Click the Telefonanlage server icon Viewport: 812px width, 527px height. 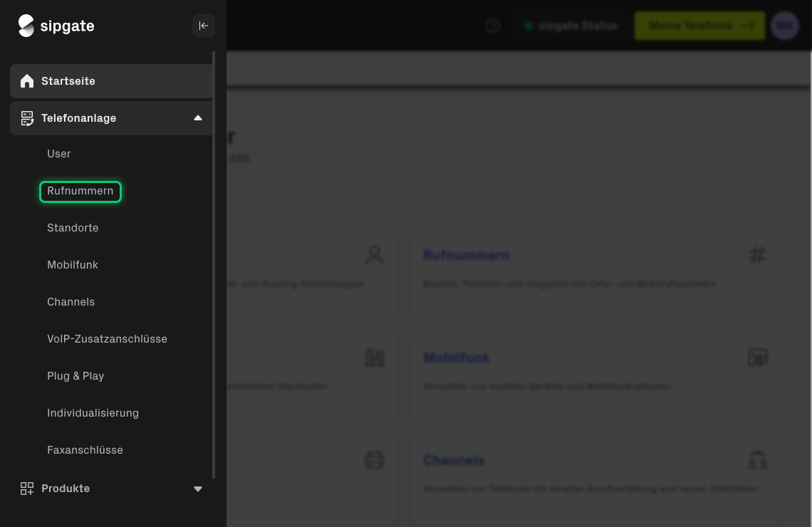click(x=27, y=118)
